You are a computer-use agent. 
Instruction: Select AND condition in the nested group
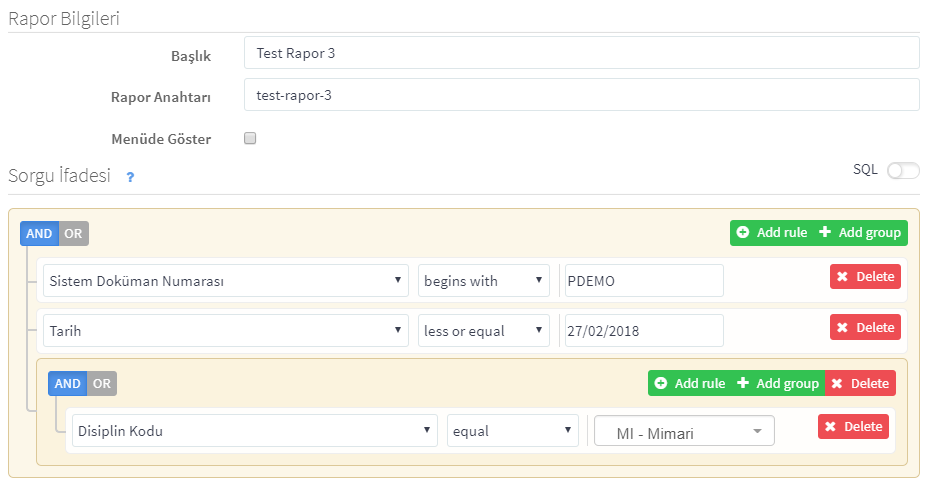[68, 383]
